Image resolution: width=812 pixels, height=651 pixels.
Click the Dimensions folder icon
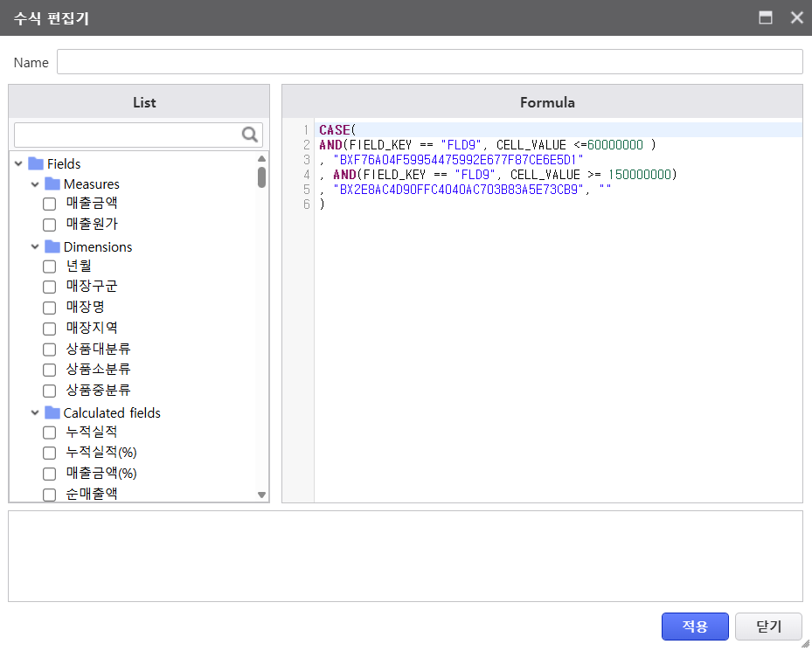[x=52, y=247]
